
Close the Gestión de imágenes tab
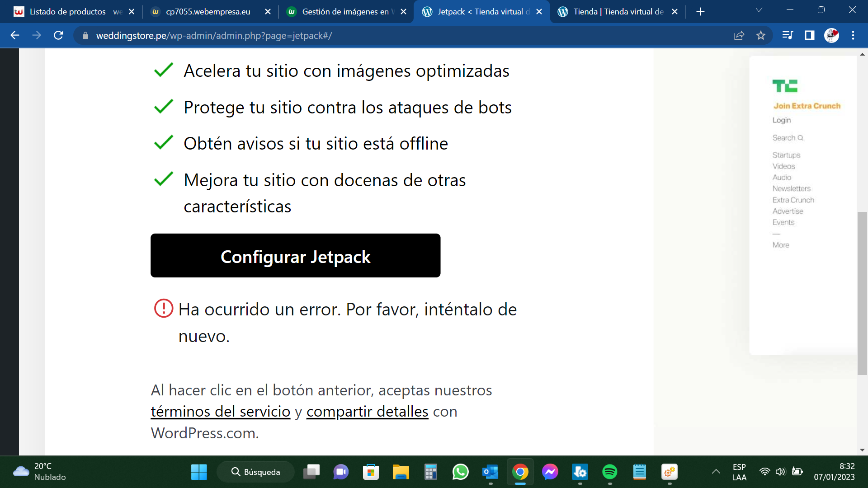tap(403, 12)
